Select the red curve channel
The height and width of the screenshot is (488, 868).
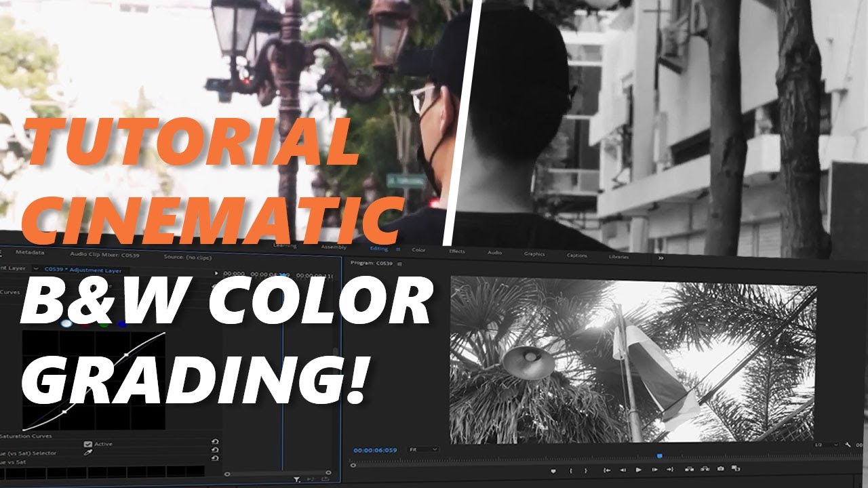click(x=86, y=324)
